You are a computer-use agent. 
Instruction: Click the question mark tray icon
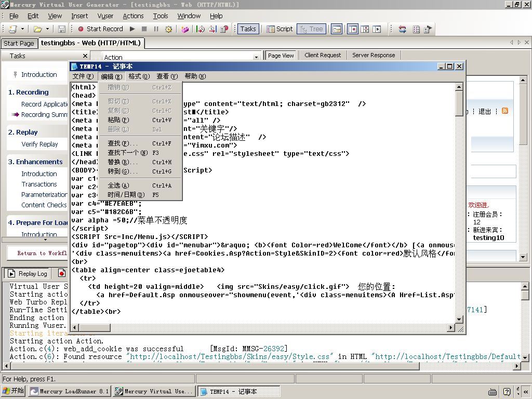coord(507,392)
